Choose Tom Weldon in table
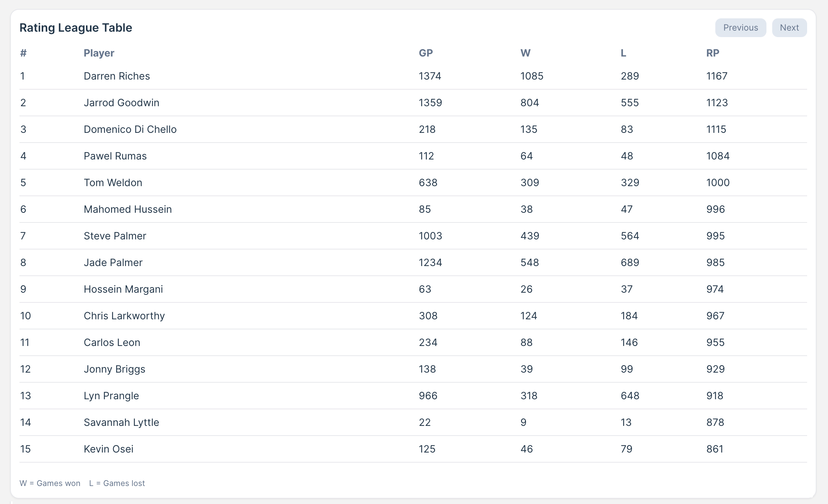 pos(113,183)
